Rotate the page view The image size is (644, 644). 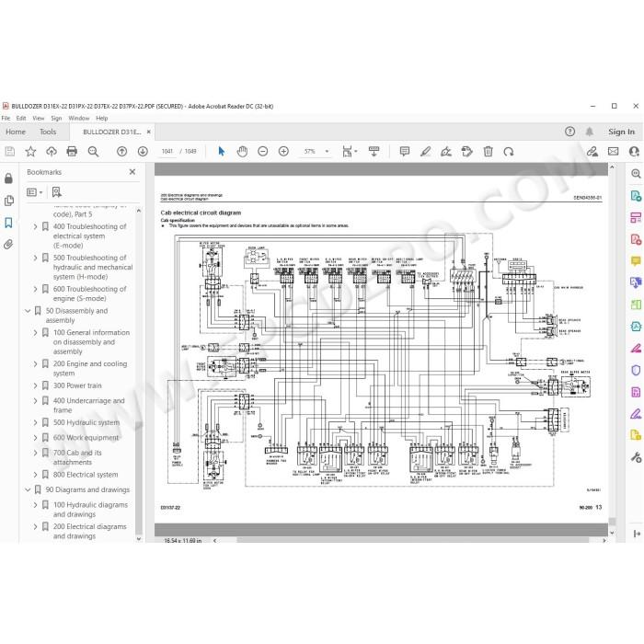tap(509, 152)
